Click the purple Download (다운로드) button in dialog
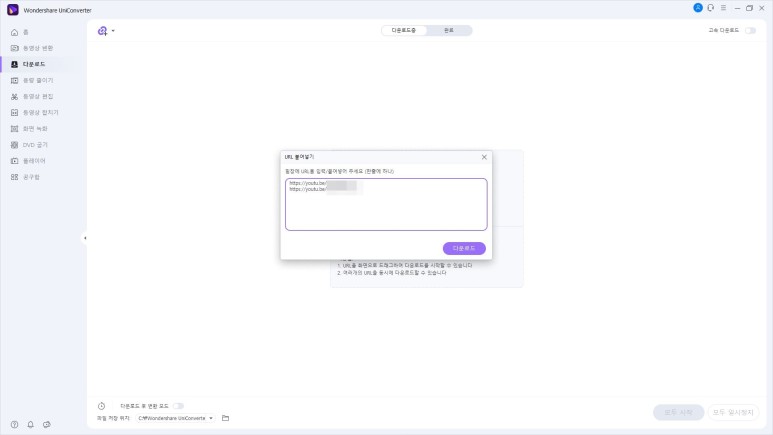 [x=464, y=248]
